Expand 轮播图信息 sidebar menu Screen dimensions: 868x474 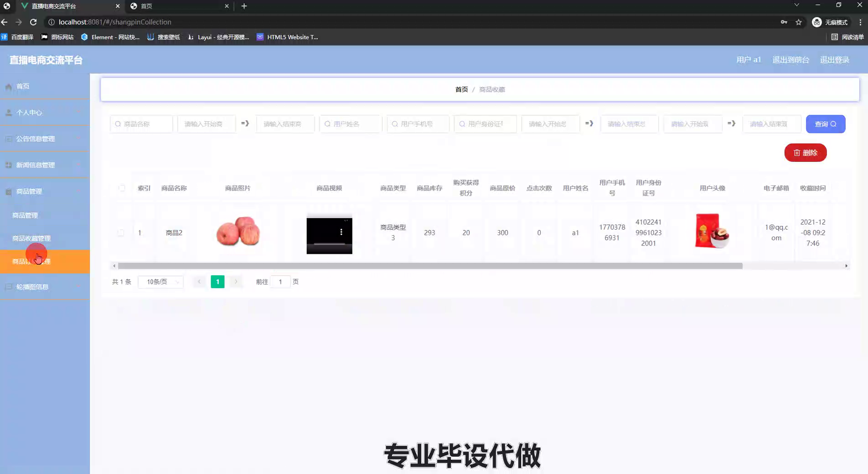click(45, 287)
